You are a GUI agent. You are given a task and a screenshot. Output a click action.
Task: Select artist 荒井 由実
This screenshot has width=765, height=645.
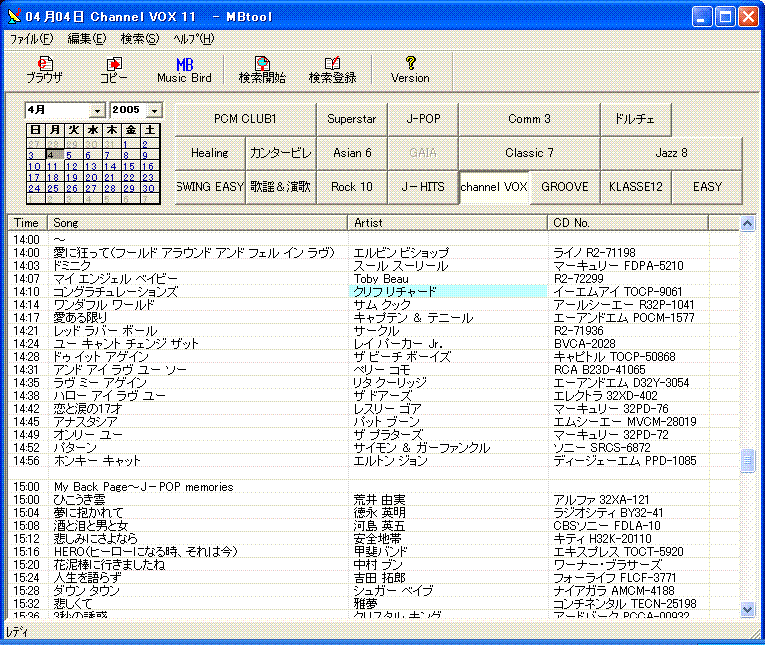pyautogui.click(x=380, y=500)
